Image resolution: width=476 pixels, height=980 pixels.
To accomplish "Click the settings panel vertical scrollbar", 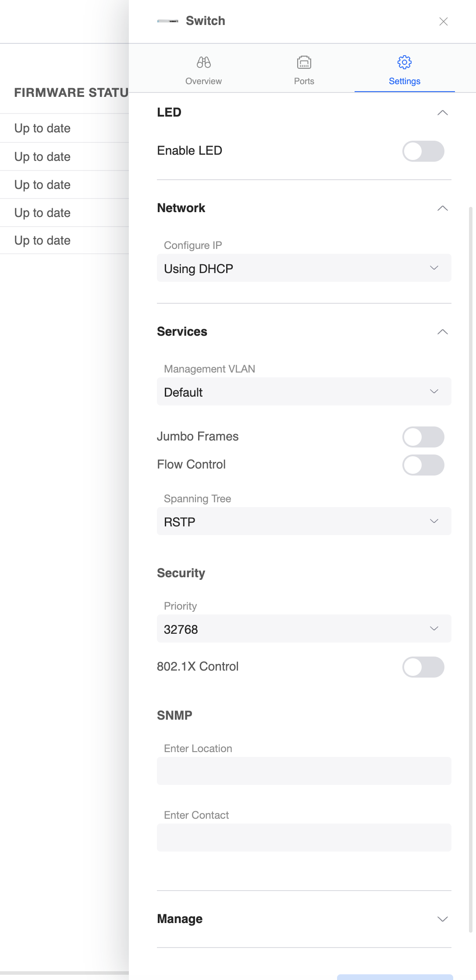I will click(x=471, y=570).
